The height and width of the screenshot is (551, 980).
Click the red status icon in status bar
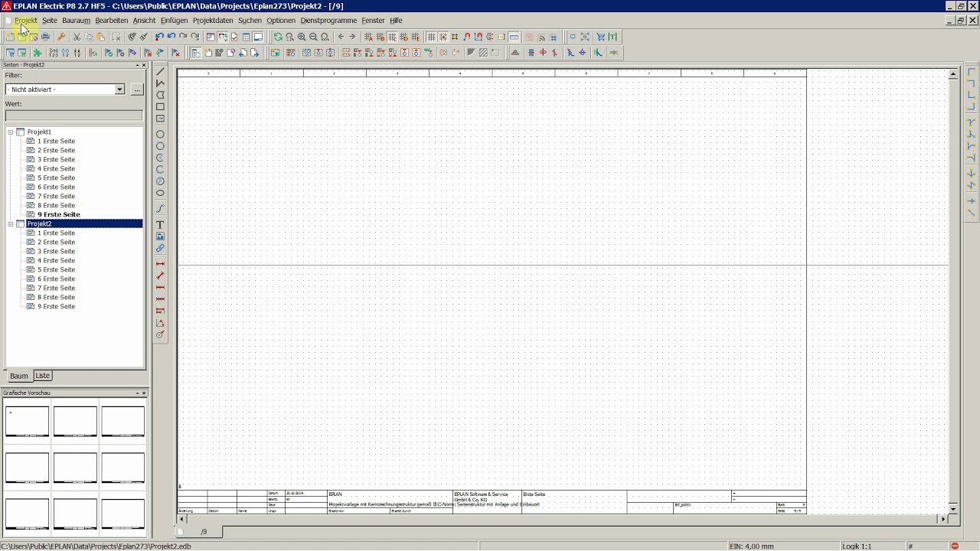tap(955, 546)
